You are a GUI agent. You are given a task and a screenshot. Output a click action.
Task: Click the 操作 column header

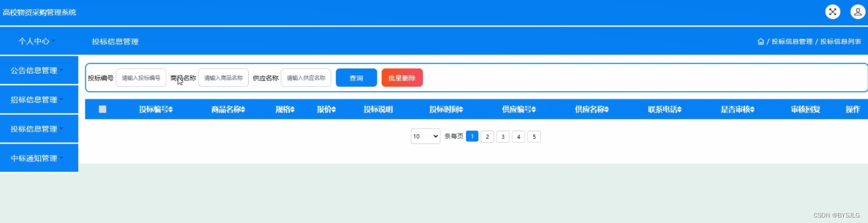(853, 109)
